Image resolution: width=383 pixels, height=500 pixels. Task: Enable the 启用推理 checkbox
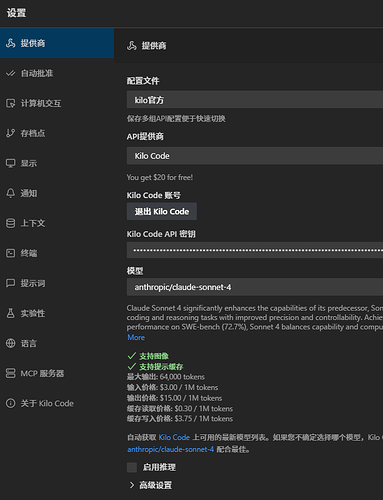click(132, 467)
